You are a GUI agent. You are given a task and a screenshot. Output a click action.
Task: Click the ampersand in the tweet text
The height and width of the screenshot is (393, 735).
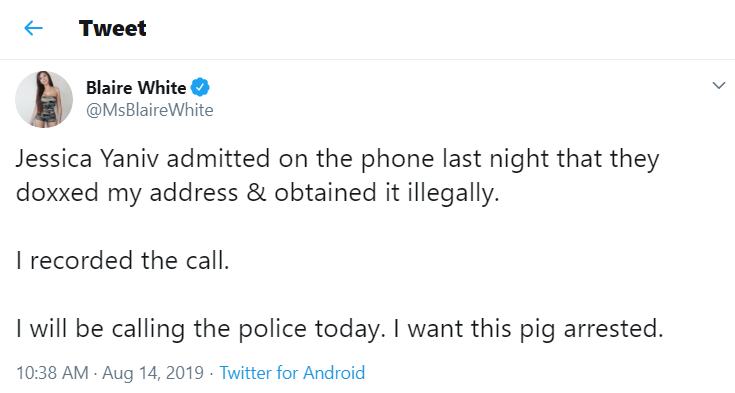pos(256,193)
